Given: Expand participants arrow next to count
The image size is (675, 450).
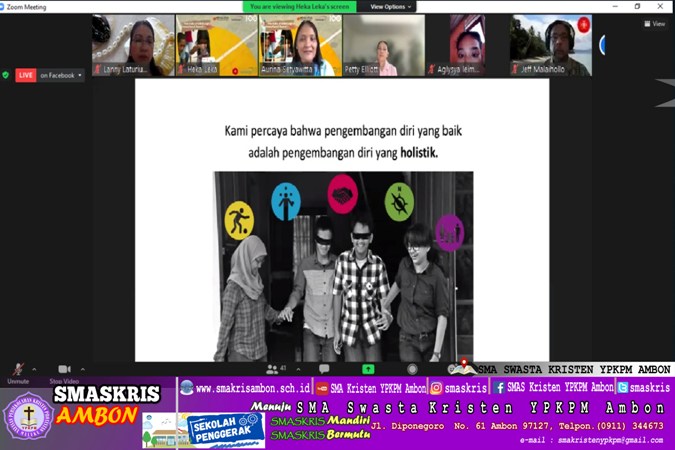Looking at the screenshot, I should (x=298, y=369).
